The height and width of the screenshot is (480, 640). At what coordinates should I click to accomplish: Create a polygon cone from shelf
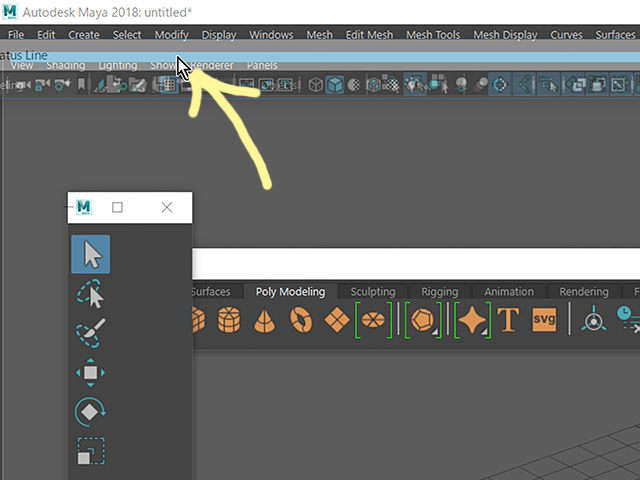click(x=264, y=320)
